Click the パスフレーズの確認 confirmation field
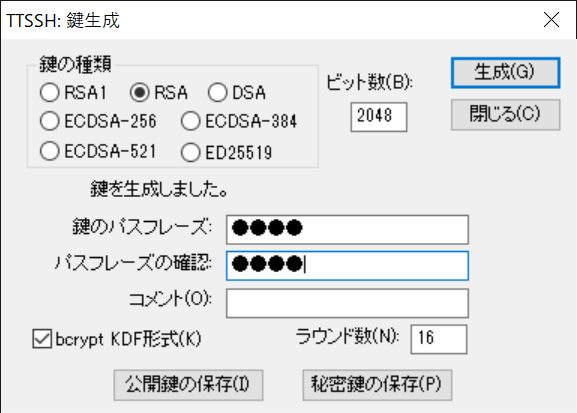Image resolution: width=577 pixels, height=413 pixels. [x=347, y=266]
